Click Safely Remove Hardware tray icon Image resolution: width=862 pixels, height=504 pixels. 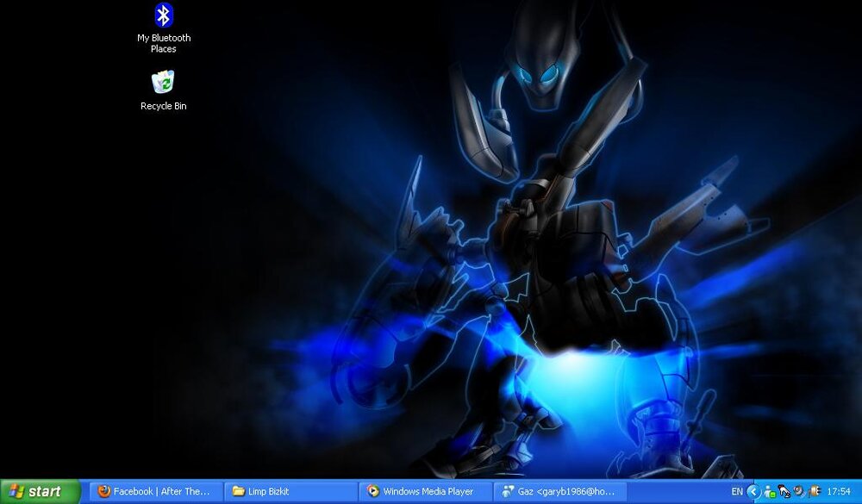(x=784, y=492)
